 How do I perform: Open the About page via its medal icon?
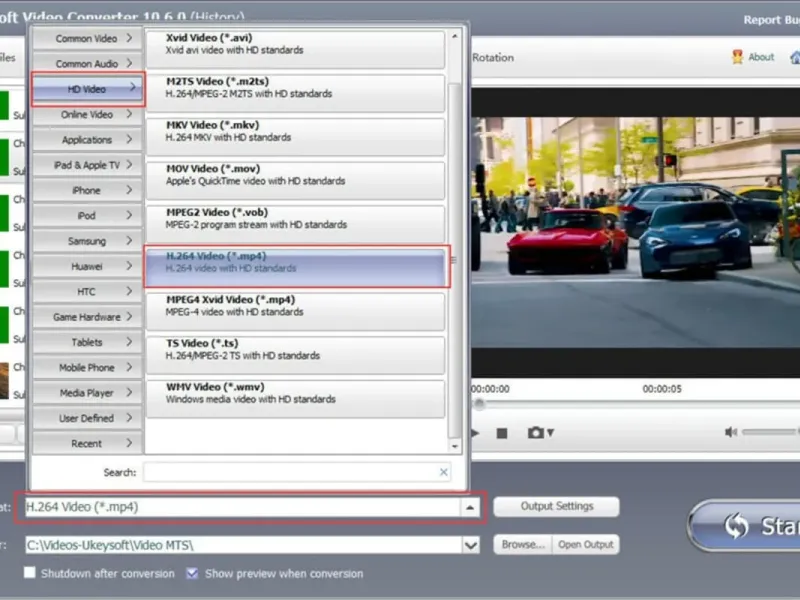pyautogui.click(x=737, y=57)
